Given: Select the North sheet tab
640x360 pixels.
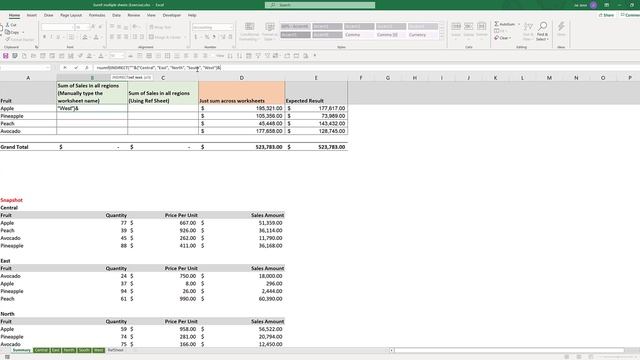Looking at the screenshot, I should pyautogui.click(x=69, y=350).
